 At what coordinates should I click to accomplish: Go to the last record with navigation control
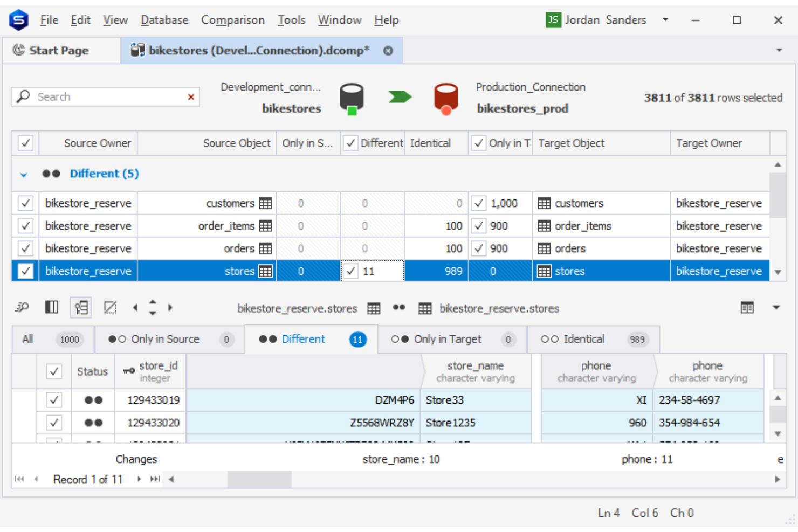coord(155,479)
